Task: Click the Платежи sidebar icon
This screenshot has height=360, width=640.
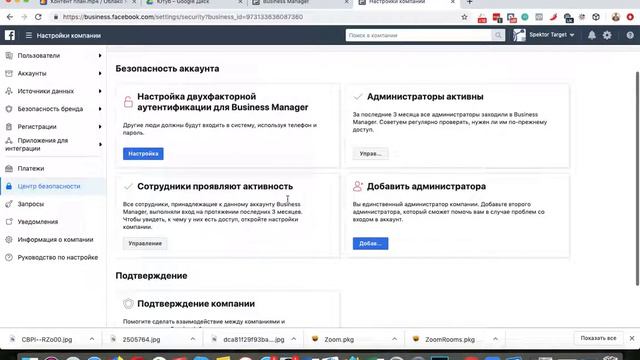Action: click(x=9, y=168)
